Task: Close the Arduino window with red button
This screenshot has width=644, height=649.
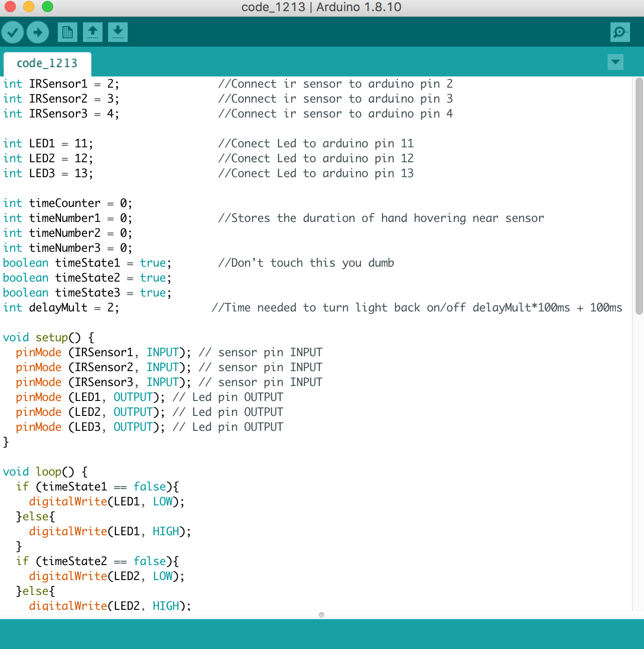Action: point(10,7)
